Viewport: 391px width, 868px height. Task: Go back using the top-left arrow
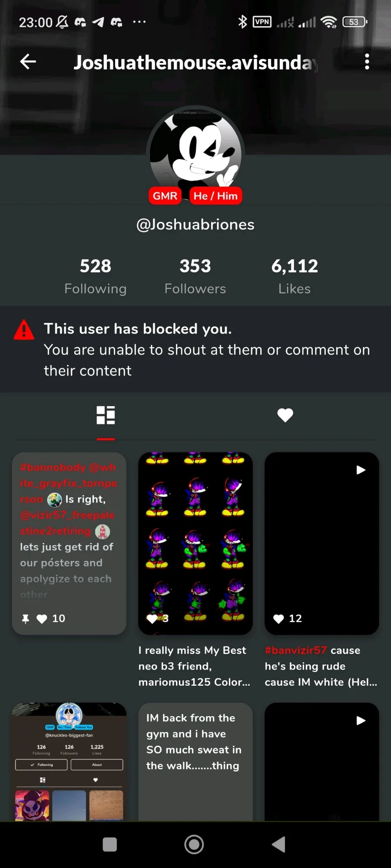pyautogui.click(x=28, y=62)
